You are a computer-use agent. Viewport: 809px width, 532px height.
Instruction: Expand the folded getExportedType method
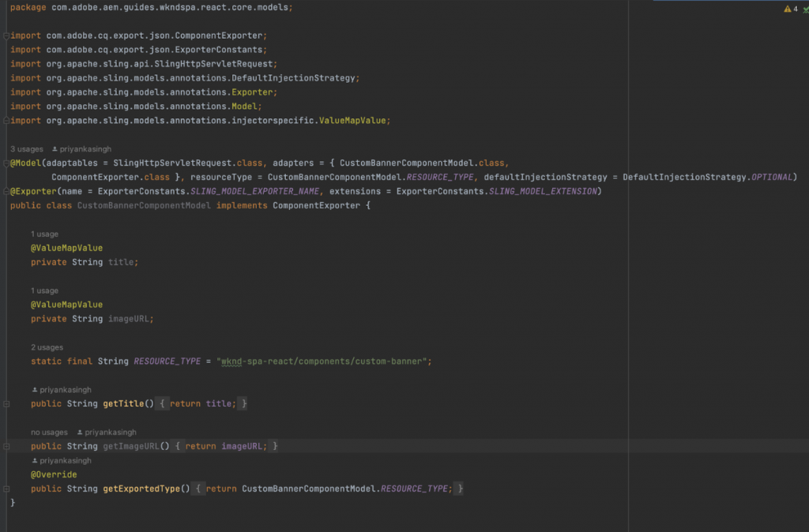[x=6, y=489]
